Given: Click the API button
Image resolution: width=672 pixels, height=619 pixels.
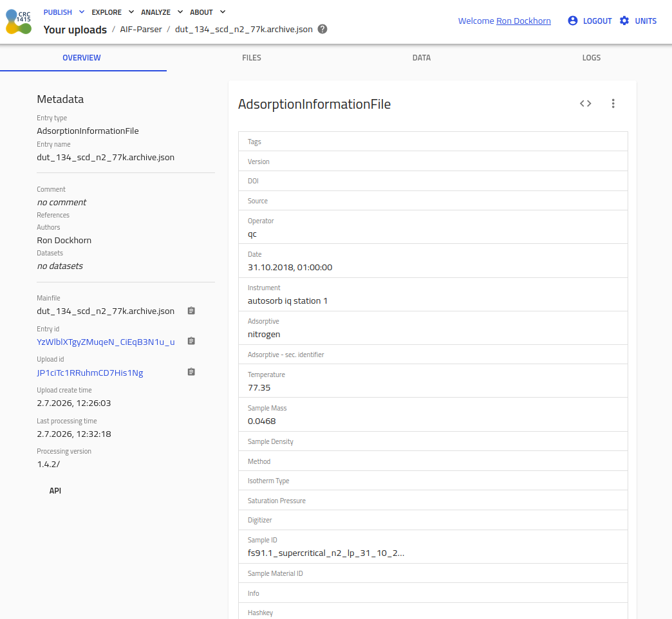Looking at the screenshot, I should point(55,491).
